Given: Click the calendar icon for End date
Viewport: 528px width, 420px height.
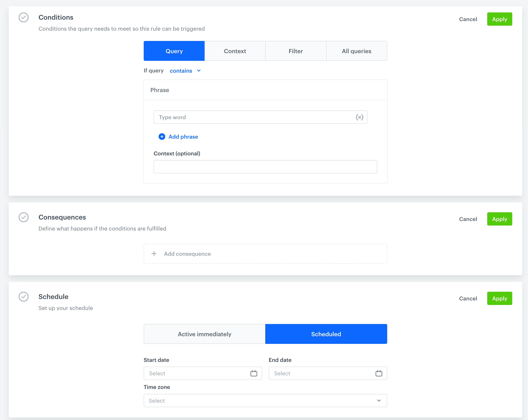Looking at the screenshot, I should pyautogui.click(x=379, y=373).
